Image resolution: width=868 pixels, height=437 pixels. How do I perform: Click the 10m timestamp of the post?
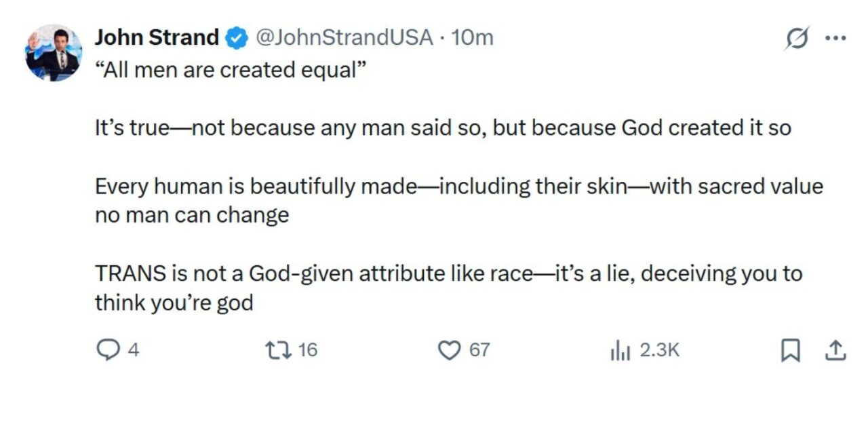pyautogui.click(x=472, y=37)
